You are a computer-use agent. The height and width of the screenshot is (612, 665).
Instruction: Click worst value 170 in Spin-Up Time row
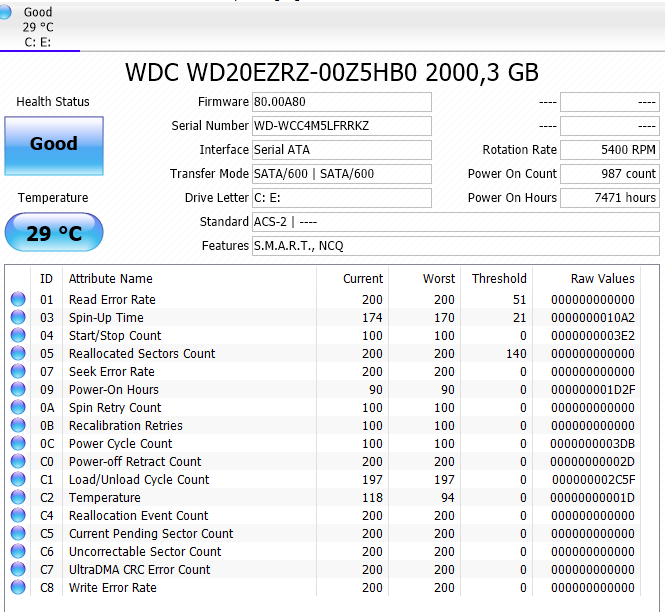click(444, 317)
